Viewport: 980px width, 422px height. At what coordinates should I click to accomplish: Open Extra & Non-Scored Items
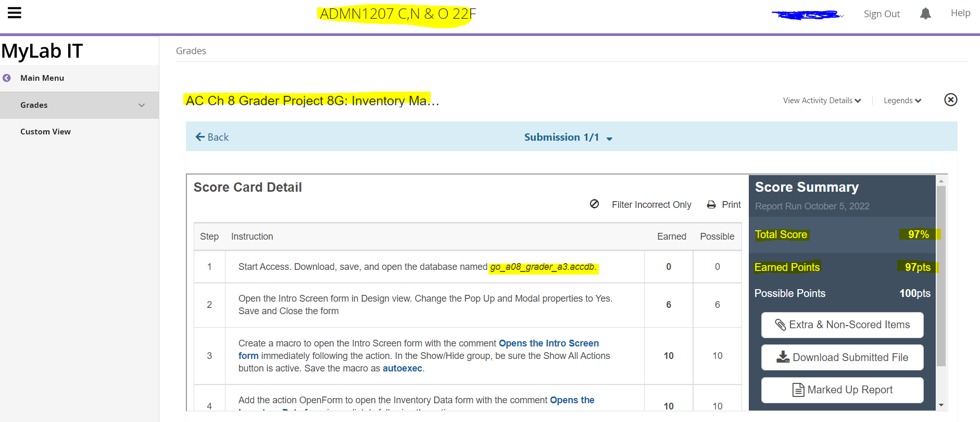coord(842,325)
